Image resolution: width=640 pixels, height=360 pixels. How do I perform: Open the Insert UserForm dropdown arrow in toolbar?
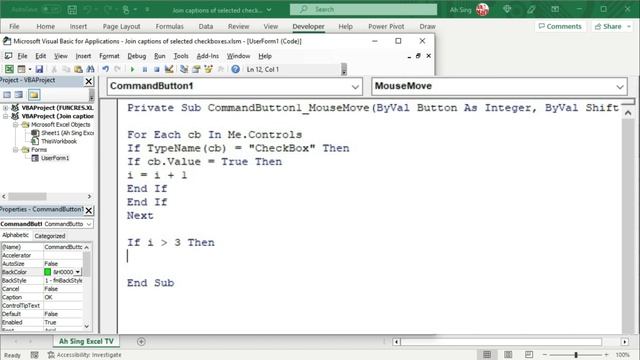pyautogui.click(x=29, y=69)
